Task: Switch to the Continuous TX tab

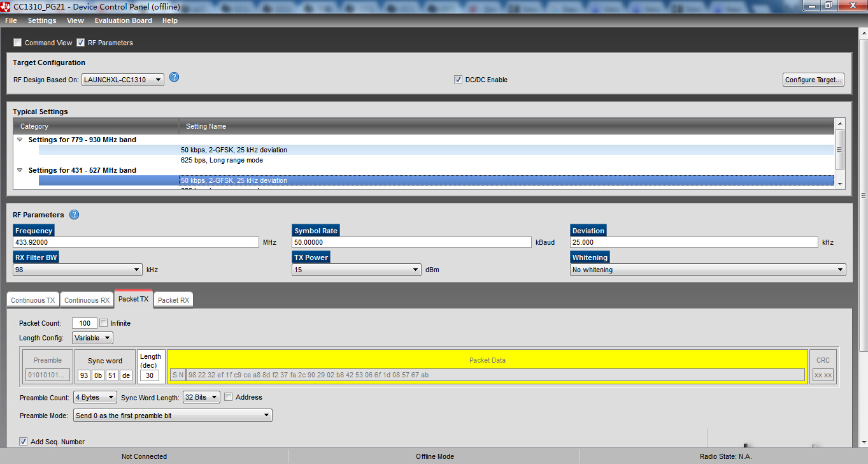Action: coord(33,300)
